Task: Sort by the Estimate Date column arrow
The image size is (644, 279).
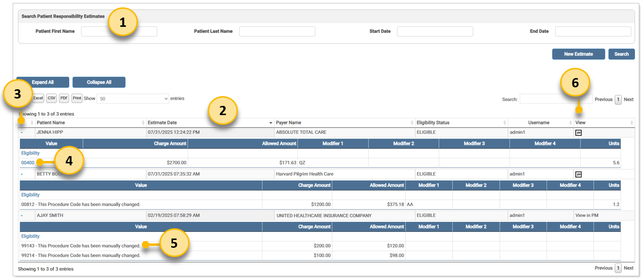Action: 271,123
